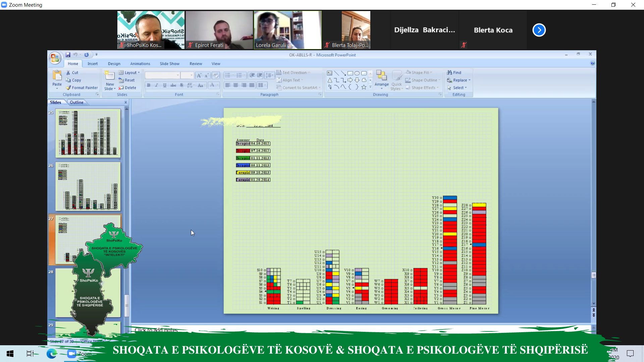Click Copy in the Clipboard group

(73, 80)
